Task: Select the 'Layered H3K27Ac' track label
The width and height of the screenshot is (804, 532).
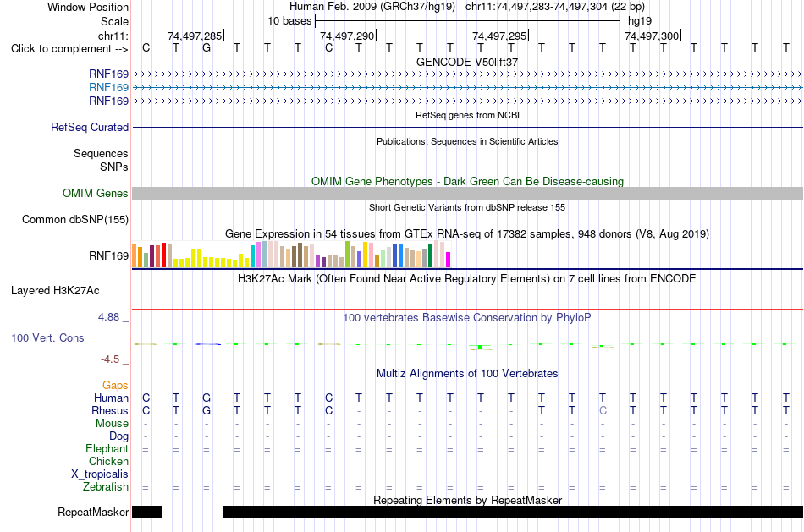Action: point(55,291)
